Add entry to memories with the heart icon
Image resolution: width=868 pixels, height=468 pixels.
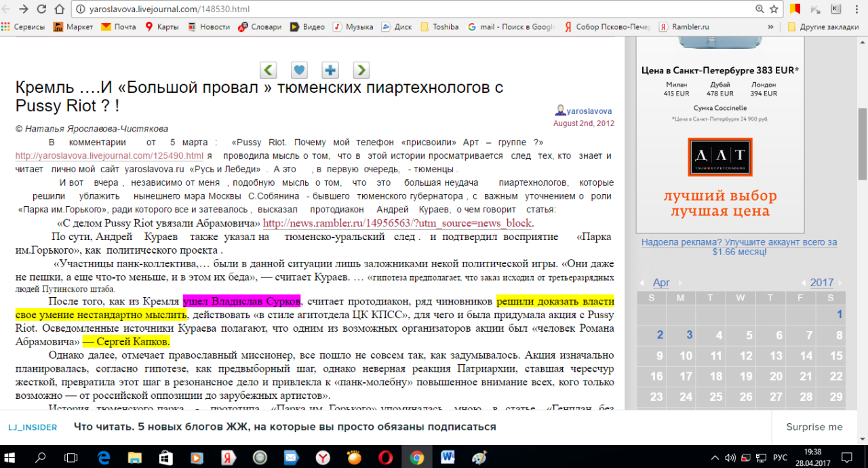(x=299, y=70)
